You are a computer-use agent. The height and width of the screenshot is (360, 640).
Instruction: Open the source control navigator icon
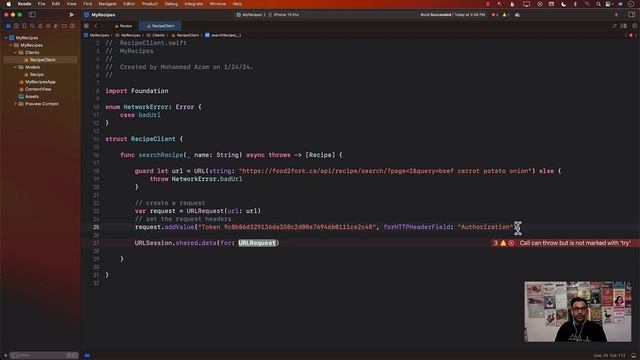[16, 26]
